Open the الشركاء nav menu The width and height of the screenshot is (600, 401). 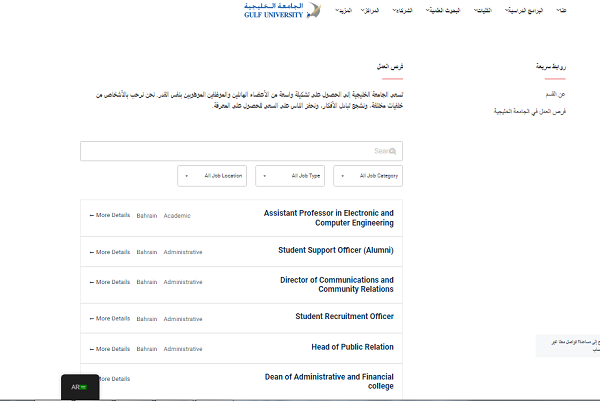pyautogui.click(x=403, y=10)
